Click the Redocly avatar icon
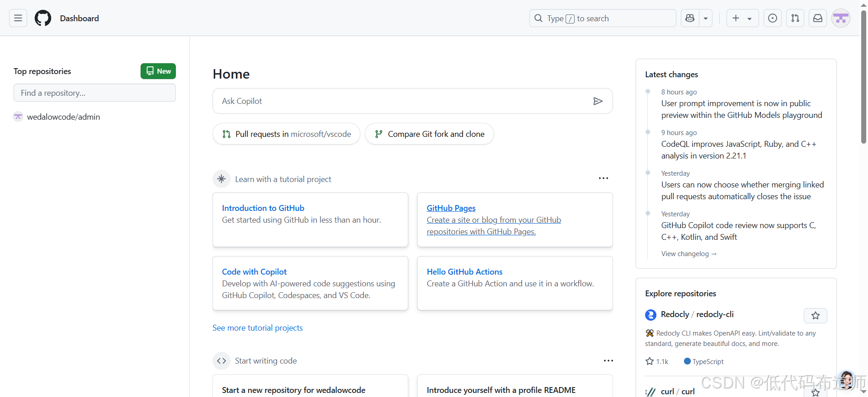This screenshot has height=397, width=868. tap(651, 315)
